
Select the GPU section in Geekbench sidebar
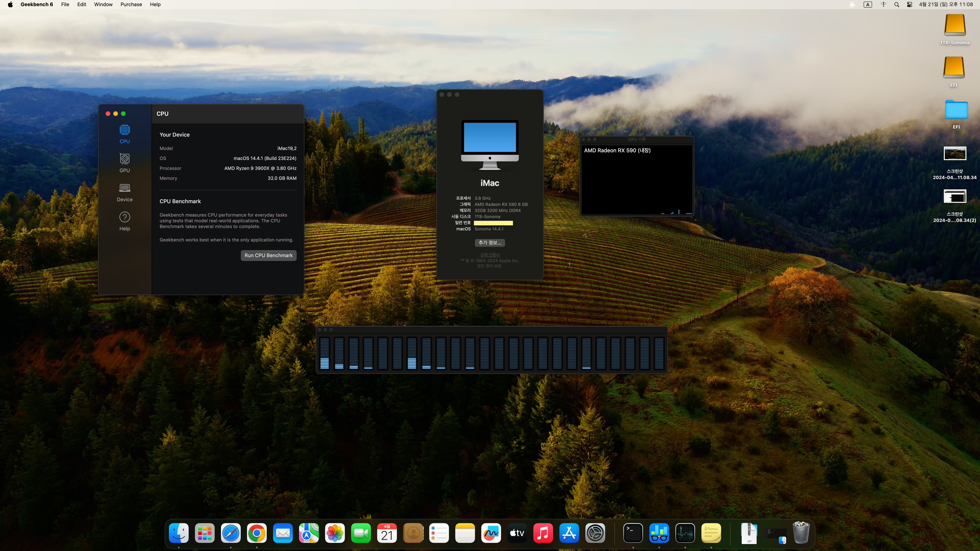tap(124, 163)
